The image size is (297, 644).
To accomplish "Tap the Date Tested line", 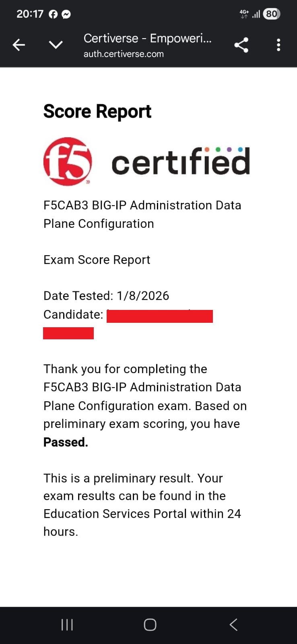I will [x=106, y=296].
